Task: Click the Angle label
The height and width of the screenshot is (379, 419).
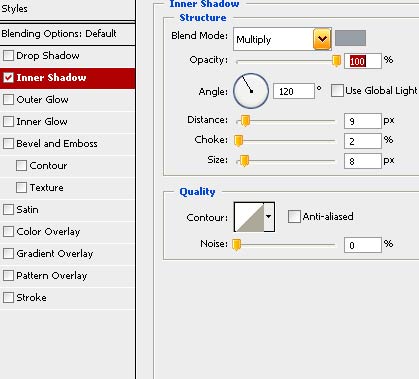Action: pos(213,92)
